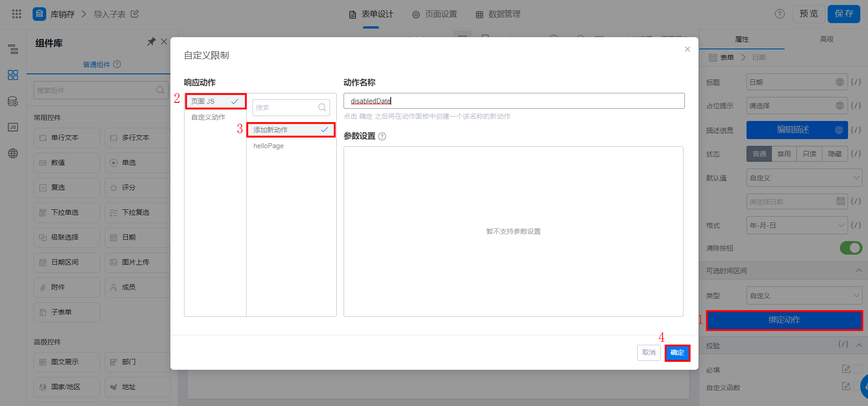This screenshot has width=868, height=406.
Task: Set status to 只读
Action: tap(810, 154)
